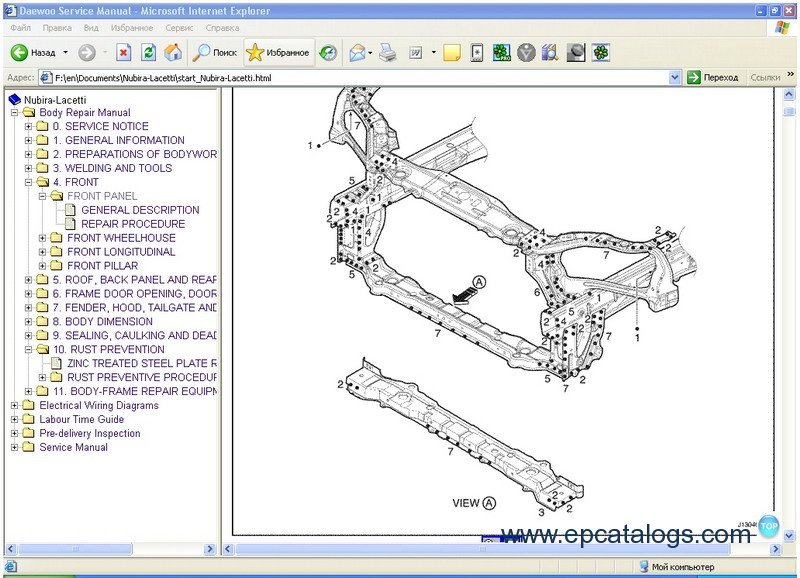
Task: Select 5. ROOF, BACK PANEL tree item
Action: pyautogui.click(x=135, y=280)
